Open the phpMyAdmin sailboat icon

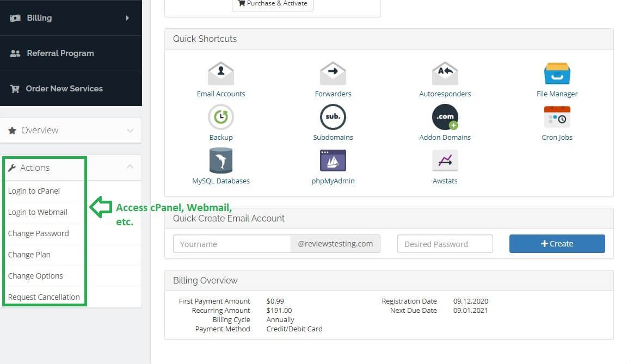click(333, 160)
